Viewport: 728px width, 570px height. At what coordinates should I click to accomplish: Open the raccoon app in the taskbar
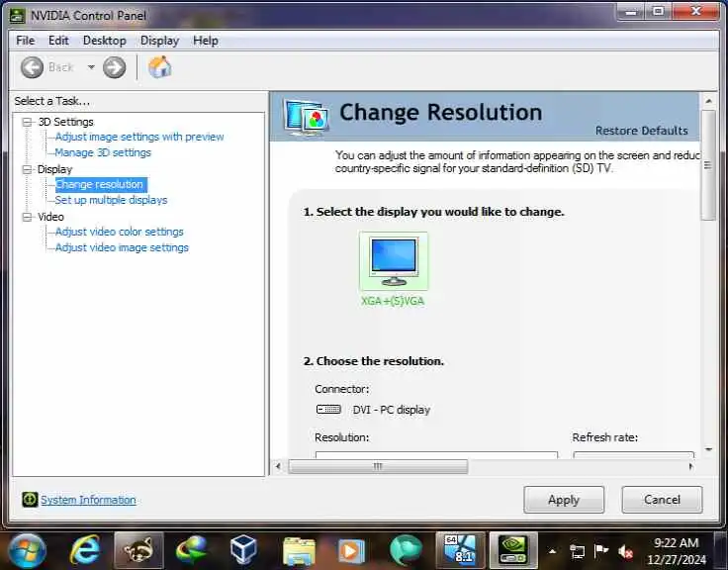point(138,551)
